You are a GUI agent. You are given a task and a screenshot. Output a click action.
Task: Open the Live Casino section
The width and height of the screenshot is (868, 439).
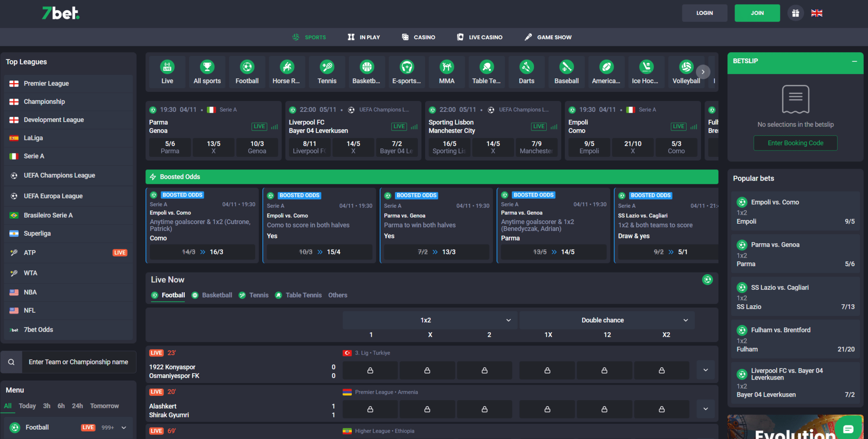[479, 37]
